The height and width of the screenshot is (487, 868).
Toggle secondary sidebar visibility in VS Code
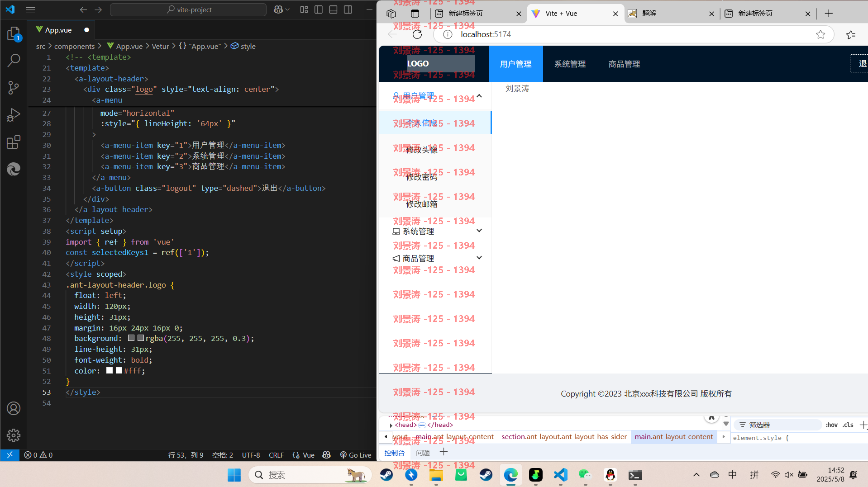coord(348,9)
